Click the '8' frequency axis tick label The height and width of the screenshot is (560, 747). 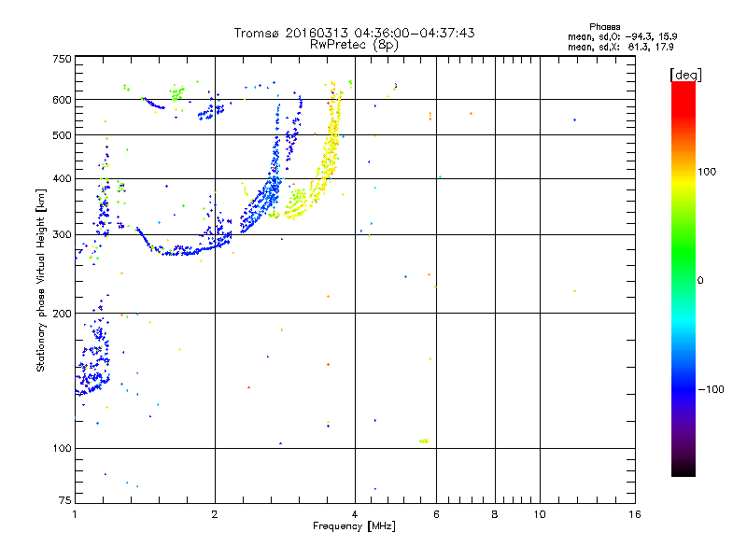point(495,515)
